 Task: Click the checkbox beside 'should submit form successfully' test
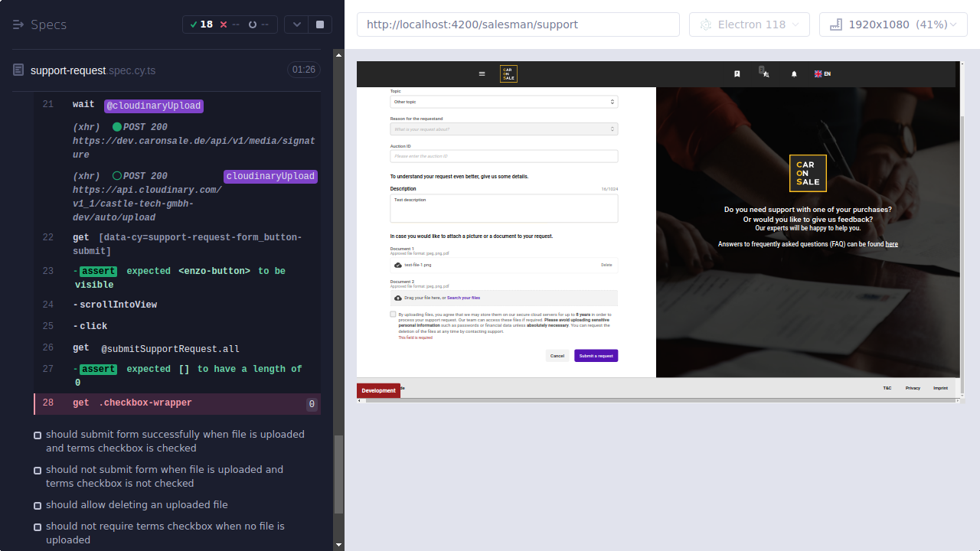[x=37, y=434]
